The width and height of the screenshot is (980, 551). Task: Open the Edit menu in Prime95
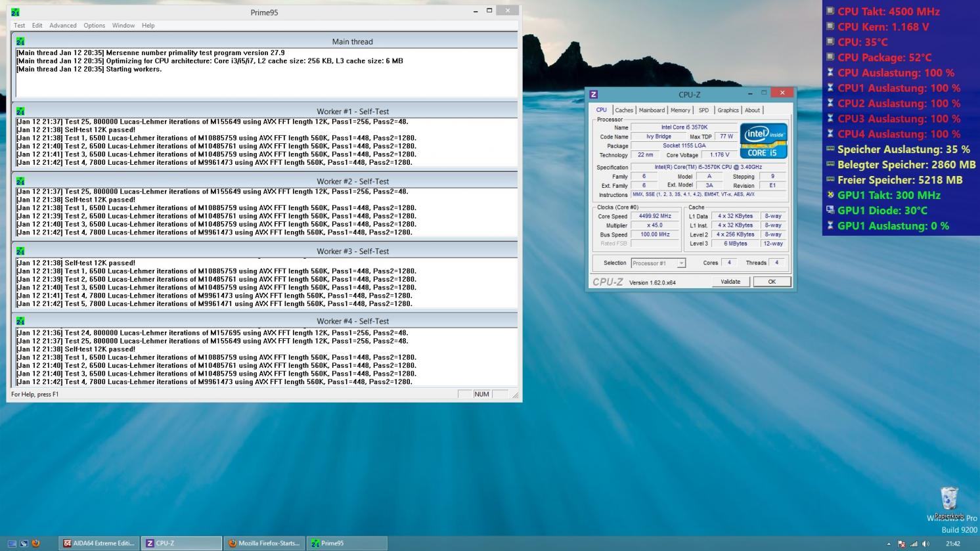[x=37, y=26]
